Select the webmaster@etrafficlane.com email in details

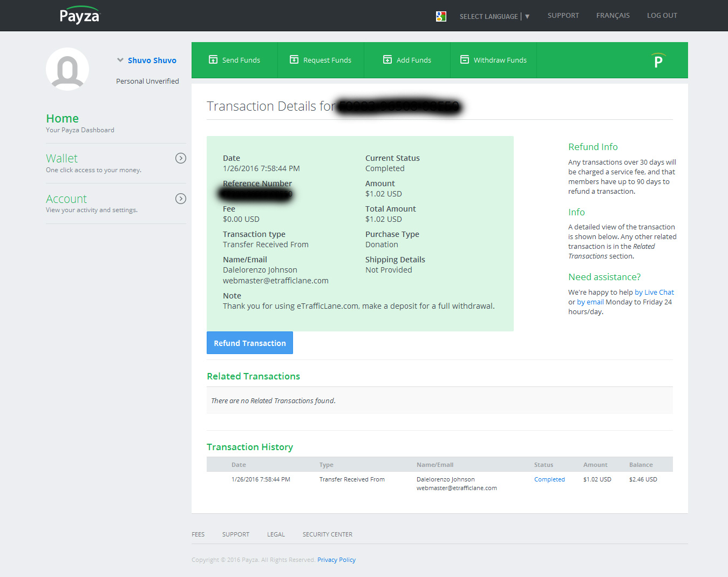click(276, 281)
